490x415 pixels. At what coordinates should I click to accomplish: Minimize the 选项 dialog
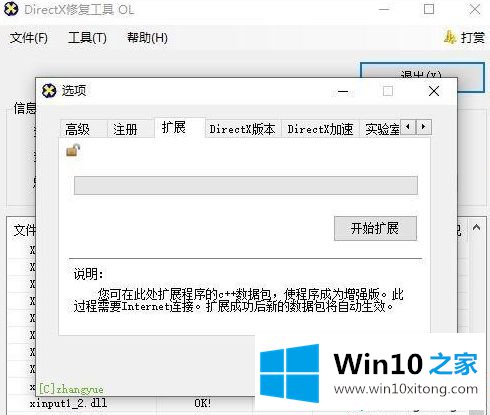tap(343, 91)
